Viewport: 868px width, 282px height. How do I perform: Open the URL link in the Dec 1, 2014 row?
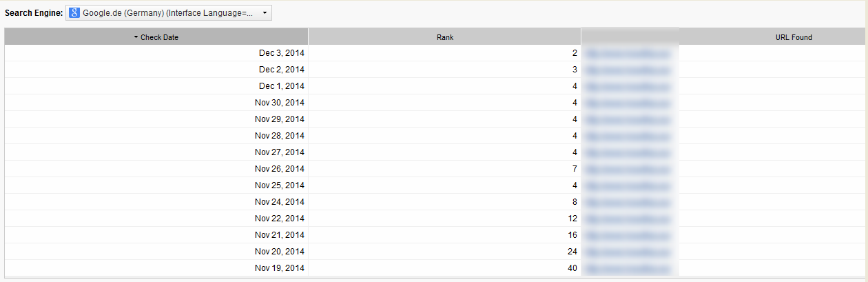click(627, 86)
